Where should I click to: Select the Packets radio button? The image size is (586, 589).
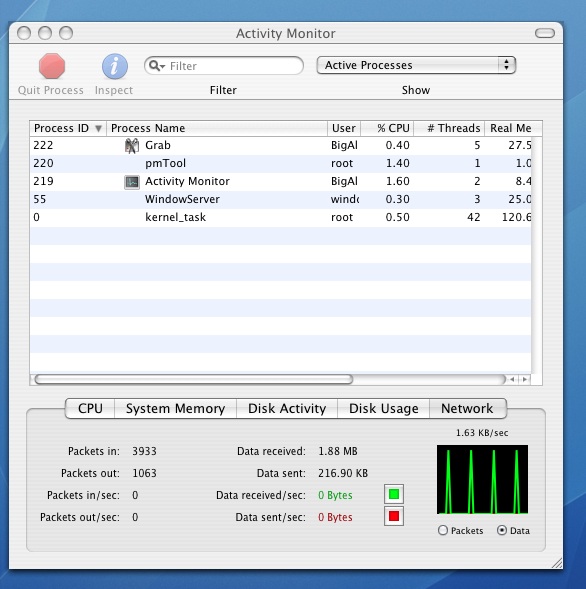[x=443, y=530]
